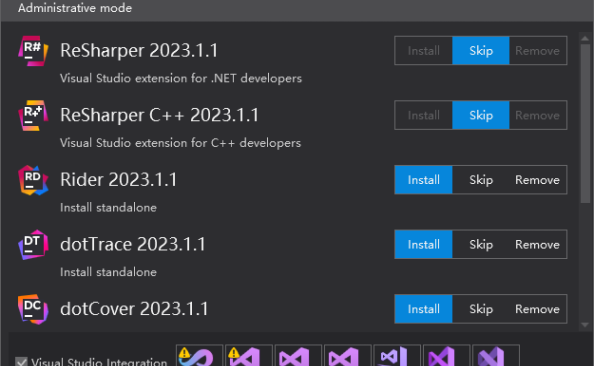
Task: Choose Install for ReSharper 2023.1.1
Action: tap(424, 51)
